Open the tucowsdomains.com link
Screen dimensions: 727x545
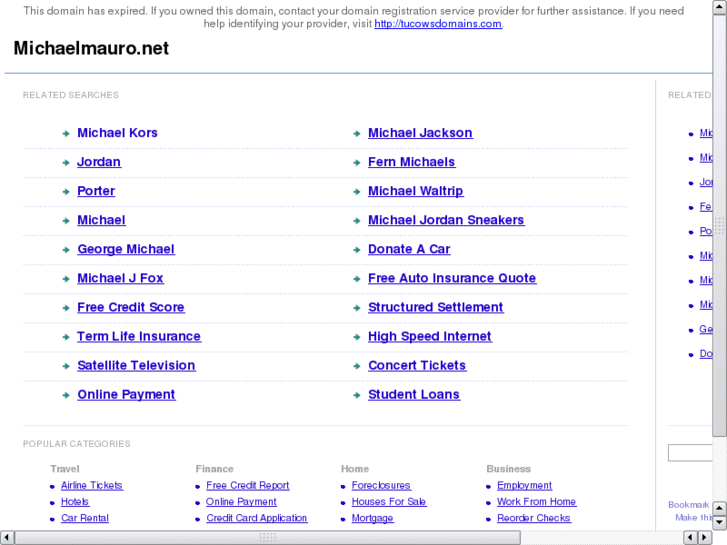pyautogui.click(x=438, y=24)
